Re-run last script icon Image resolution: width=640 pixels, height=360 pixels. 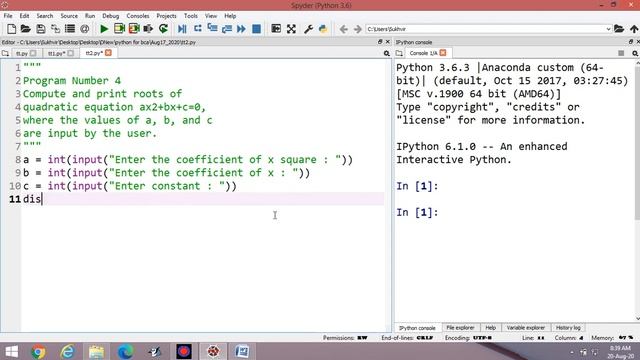[163, 29]
